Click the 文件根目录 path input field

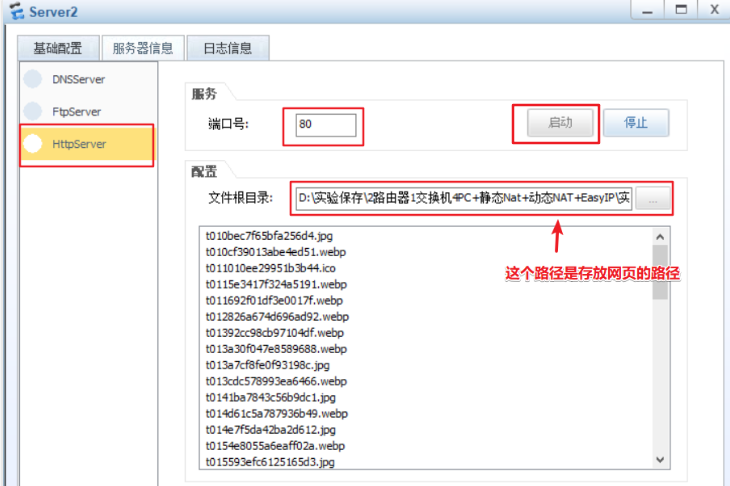[463, 198]
